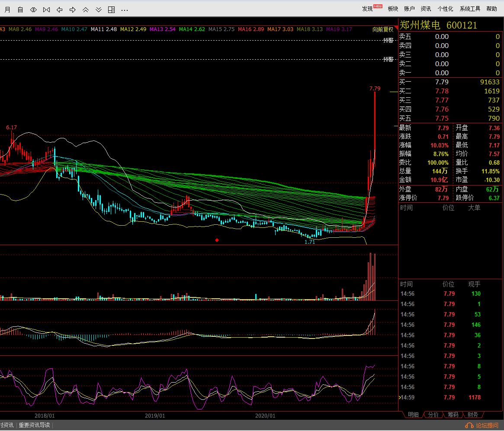The width and height of the screenshot is (504, 431).
Task: Click the 买一 bid price 7.79 row
Action: 449,82
